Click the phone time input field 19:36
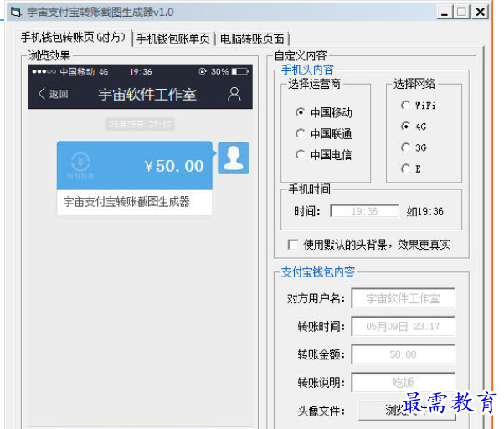504x429 pixels. pyautogui.click(x=364, y=211)
